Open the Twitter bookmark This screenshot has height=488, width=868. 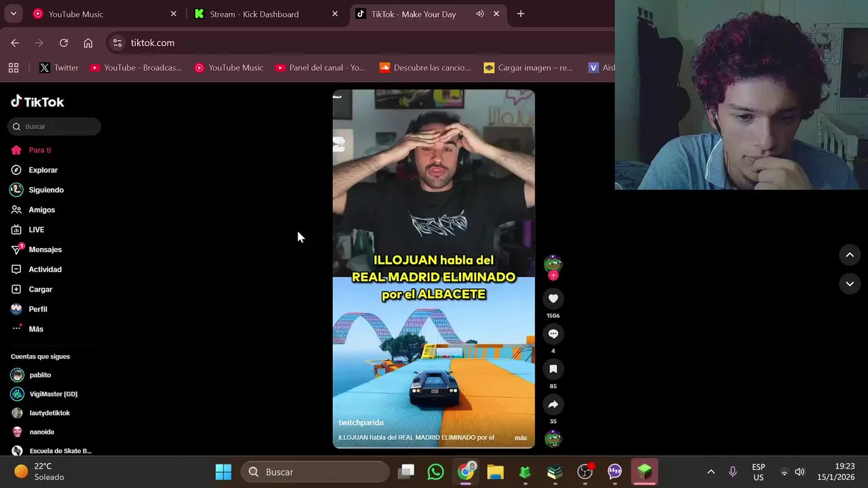[59, 68]
